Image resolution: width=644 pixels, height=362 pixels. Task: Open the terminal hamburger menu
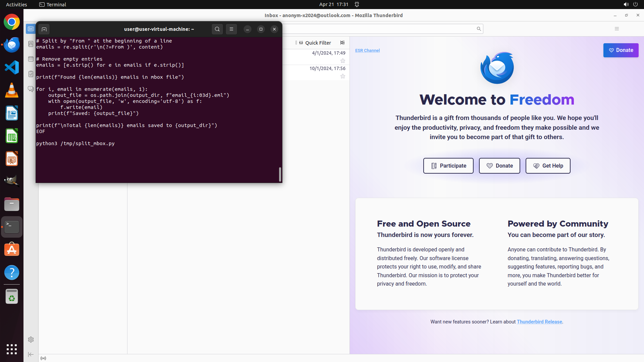click(x=231, y=29)
